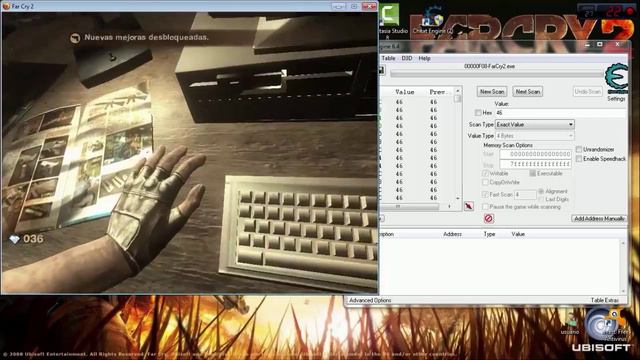Click the save floppy icon in toolbar
The image size is (640, 360).
coord(382,70)
